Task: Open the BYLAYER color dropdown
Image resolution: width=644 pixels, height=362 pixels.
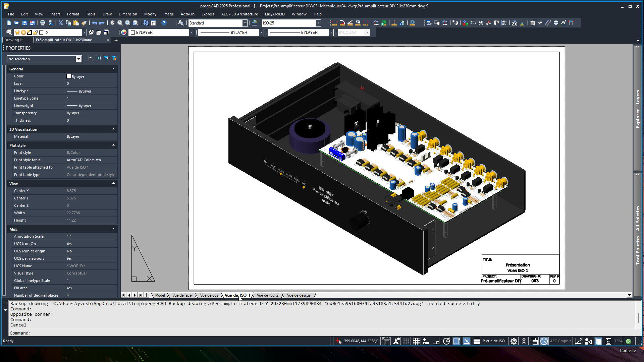Action: tap(192, 33)
